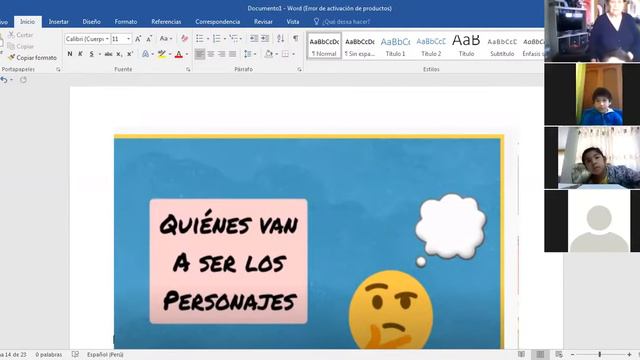Open the Formato tab
The height and width of the screenshot is (360, 640).
pyautogui.click(x=126, y=22)
